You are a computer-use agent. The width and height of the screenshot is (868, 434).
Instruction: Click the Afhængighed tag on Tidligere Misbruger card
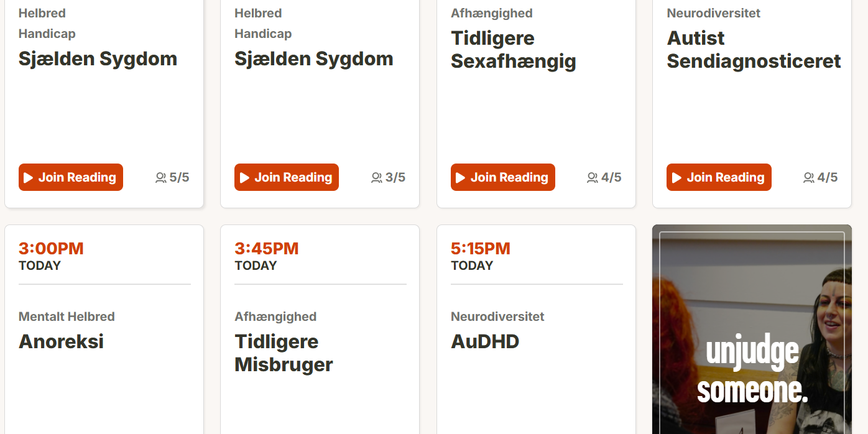pyautogui.click(x=275, y=316)
